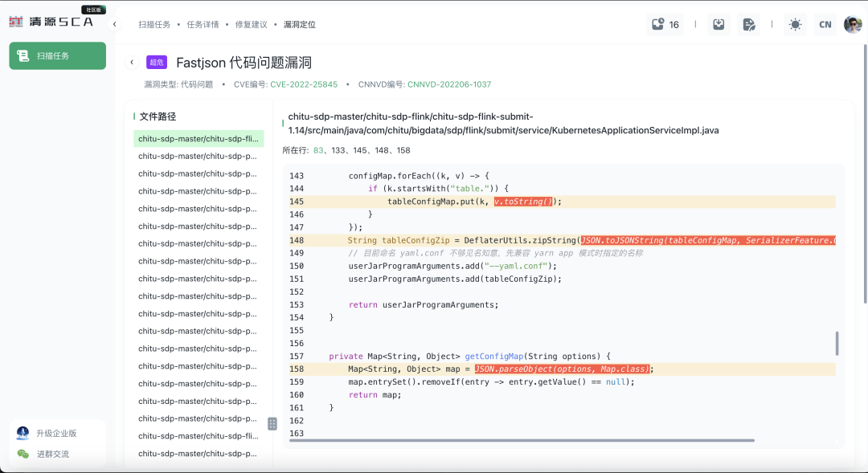Click the map.entrySet().removeIf code line
This screenshot has width=868, height=473.
(491, 381)
